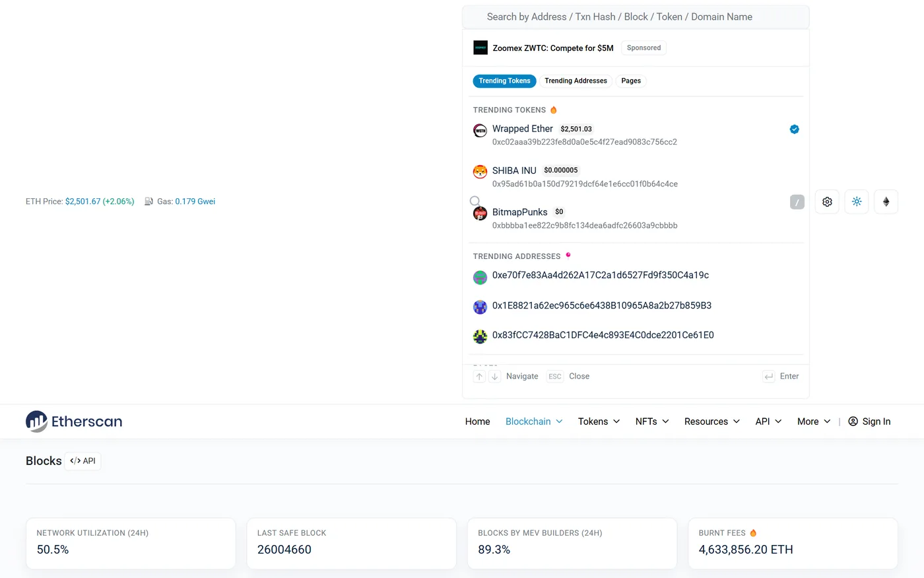Click the identicon for address 0xe70f7e83Aa4d

coord(480,277)
